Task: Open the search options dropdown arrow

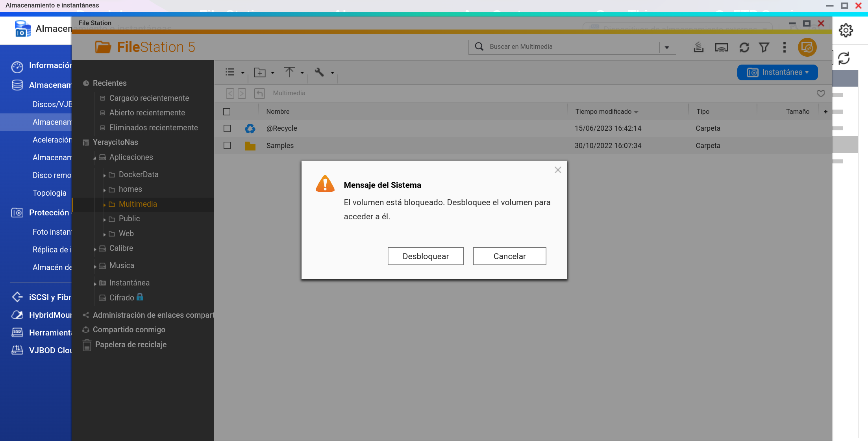Action: pyautogui.click(x=667, y=47)
